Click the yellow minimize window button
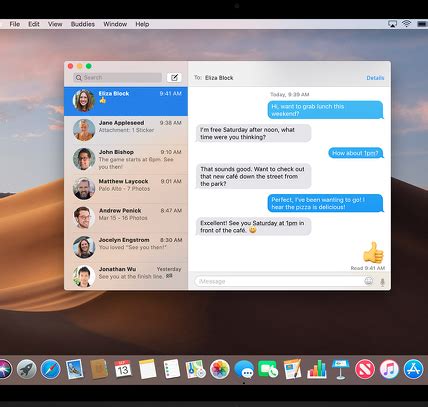The height and width of the screenshot is (407, 428). pos(79,66)
